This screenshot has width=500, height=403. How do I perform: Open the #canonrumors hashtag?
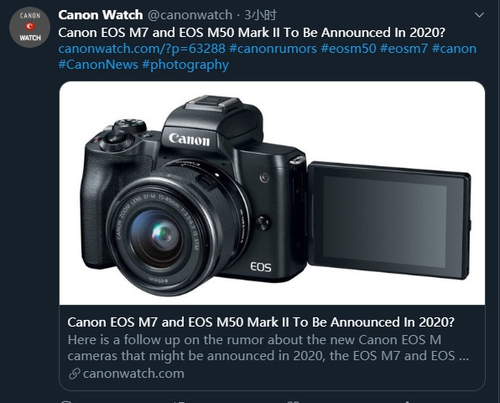click(x=273, y=49)
